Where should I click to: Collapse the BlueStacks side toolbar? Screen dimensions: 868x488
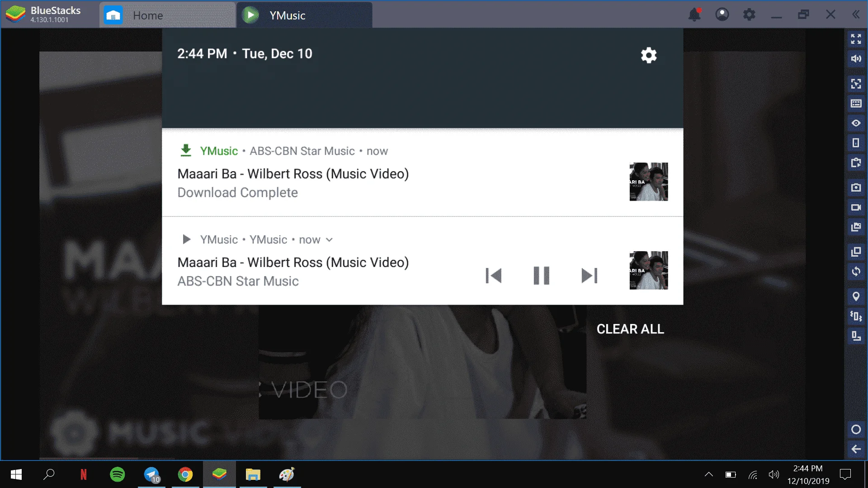[856, 14]
